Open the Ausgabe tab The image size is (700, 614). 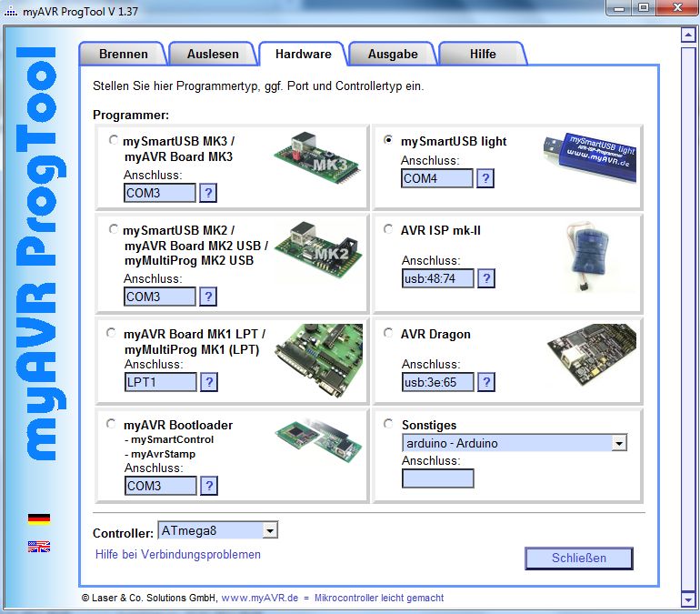tap(393, 54)
